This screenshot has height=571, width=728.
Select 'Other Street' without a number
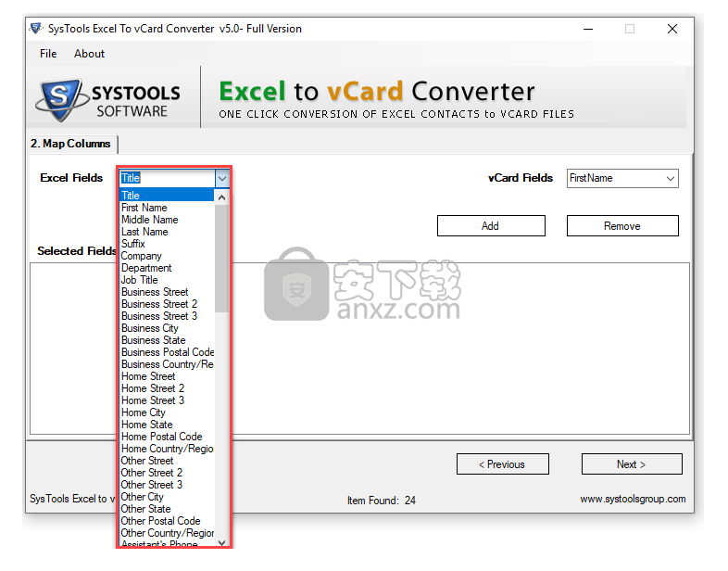pos(167,461)
